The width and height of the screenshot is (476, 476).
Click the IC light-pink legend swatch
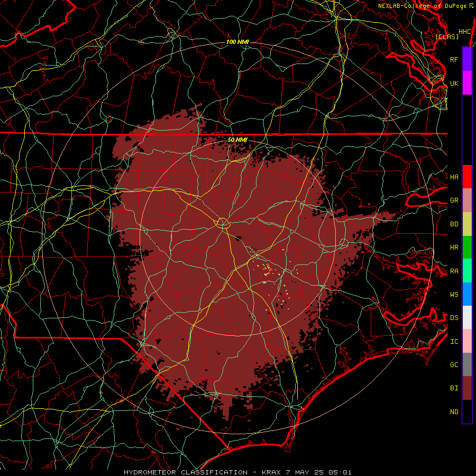pyautogui.click(x=467, y=341)
